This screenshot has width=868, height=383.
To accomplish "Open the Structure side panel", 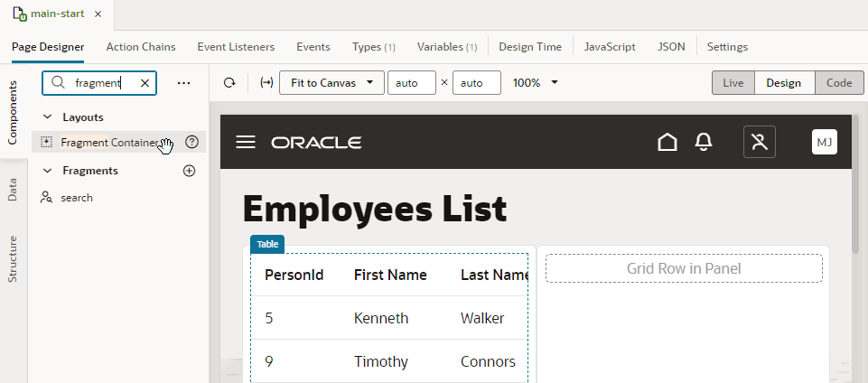I will pos(13,259).
